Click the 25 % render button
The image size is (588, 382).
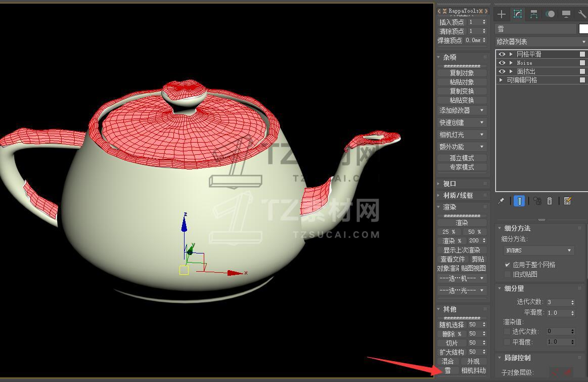[x=449, y=232]
